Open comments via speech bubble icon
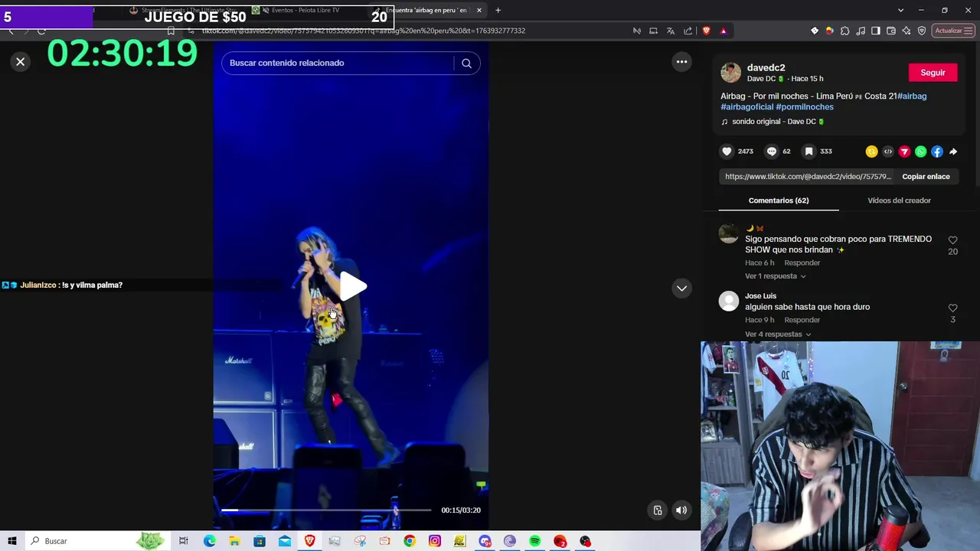Viewport: 980px width, 551px height. click(772, 152)
